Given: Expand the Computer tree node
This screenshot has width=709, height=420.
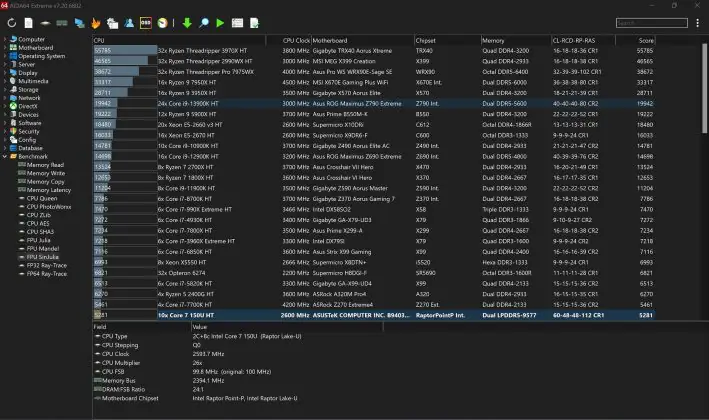Looking at the screenshot, I should [x=5, y=39].
